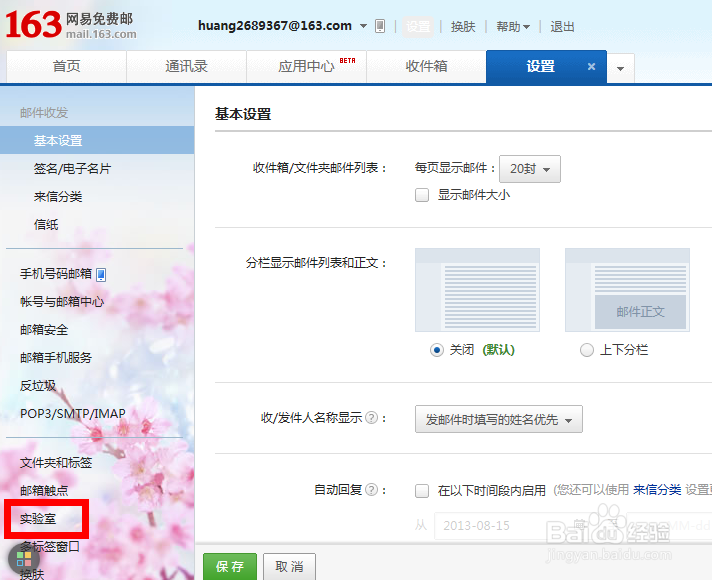Open 来信分类 sidebar item
Image resolution: width=712 pixels, height=580 pixels.
click(58, 197)
